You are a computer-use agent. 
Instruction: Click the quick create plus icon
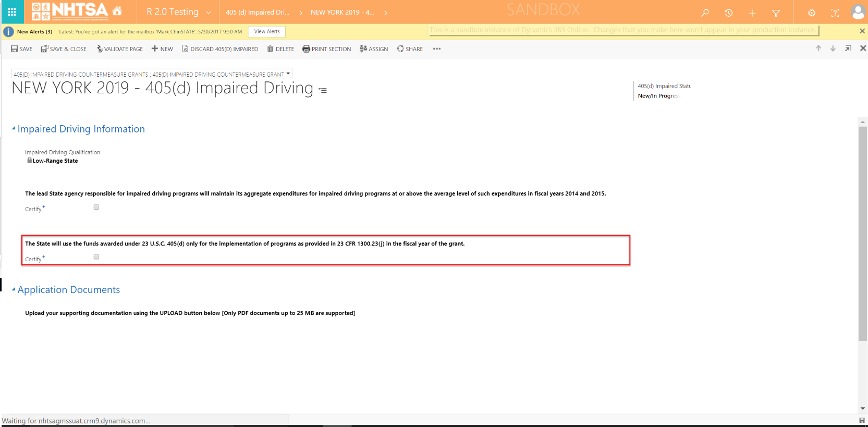(752, 13)
